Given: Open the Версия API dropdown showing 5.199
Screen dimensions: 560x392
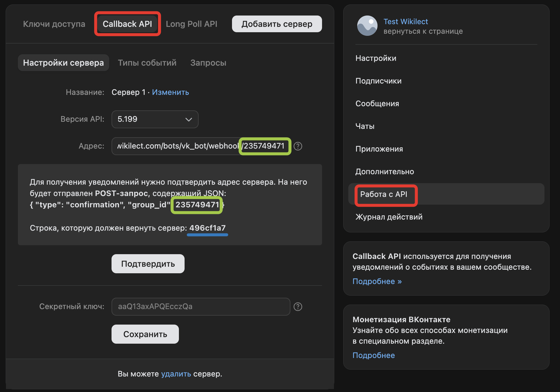Looking at the screenshot, I should click(155, 119).
